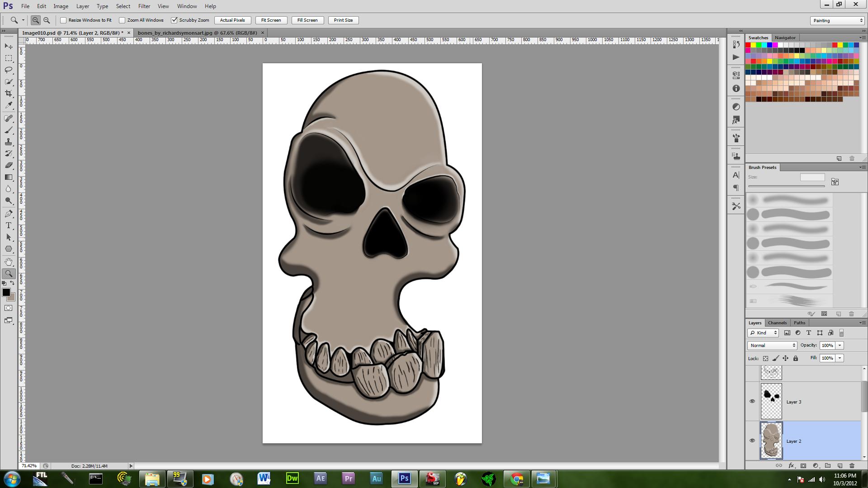Image resolution: width=868 pixels, height=488 pixels.
Task: Select the Blur tool
Action: click(9, 189)
